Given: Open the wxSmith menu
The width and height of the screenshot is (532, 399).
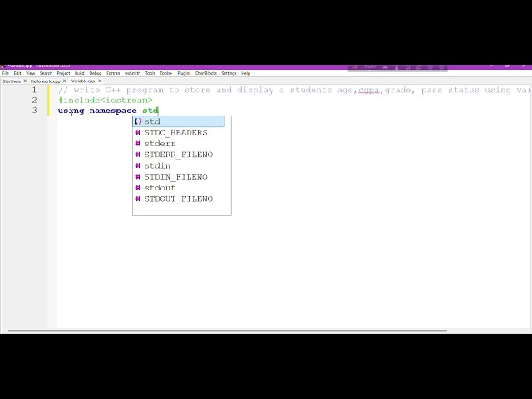Looking at the screenshot, I should coord(132,73).
